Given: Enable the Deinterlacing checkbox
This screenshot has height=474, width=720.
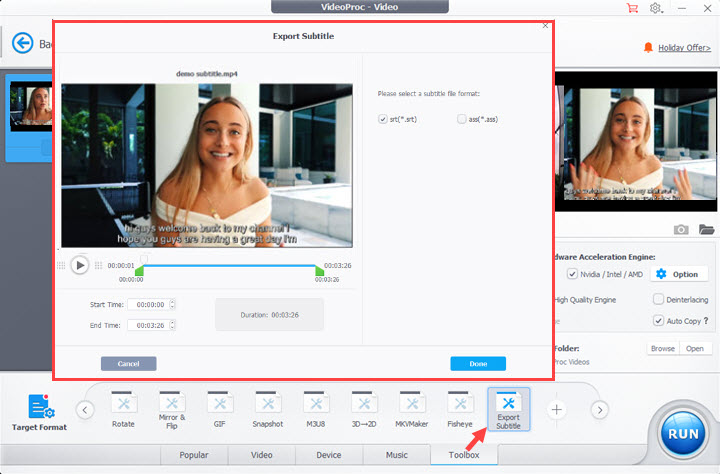Looking at the screenshot, I should (658, 299).
